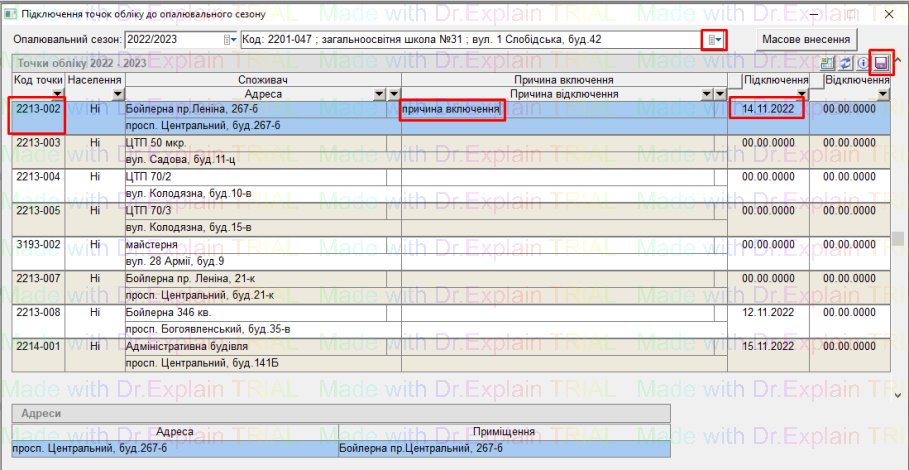Open the consumer lookup list icon
The height and width of the screenshot is (470, 909).
714,39
